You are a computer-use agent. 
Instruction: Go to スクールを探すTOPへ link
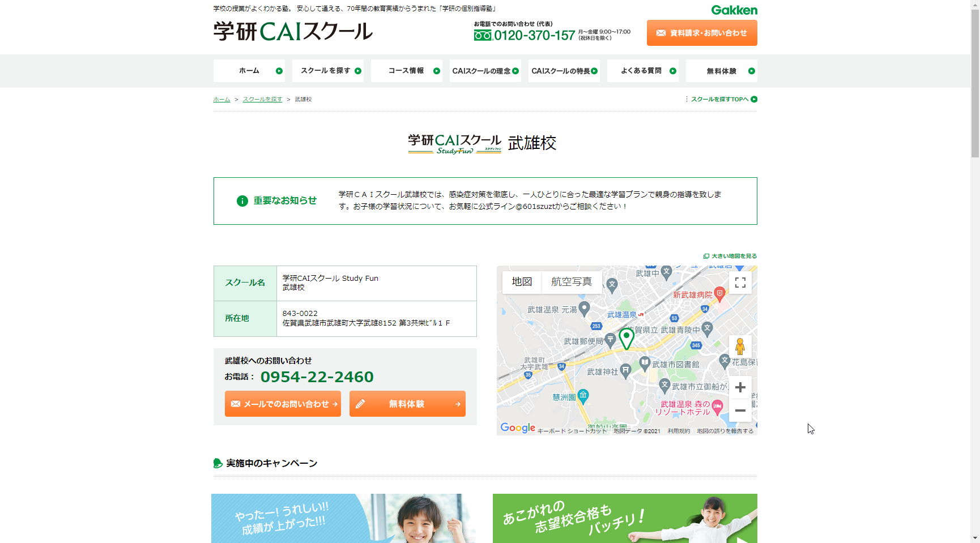tap(723, 99)
